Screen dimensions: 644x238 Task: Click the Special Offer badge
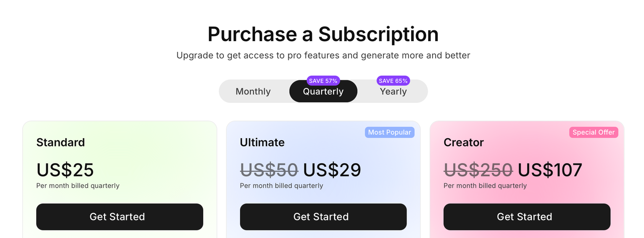point(594,133)
